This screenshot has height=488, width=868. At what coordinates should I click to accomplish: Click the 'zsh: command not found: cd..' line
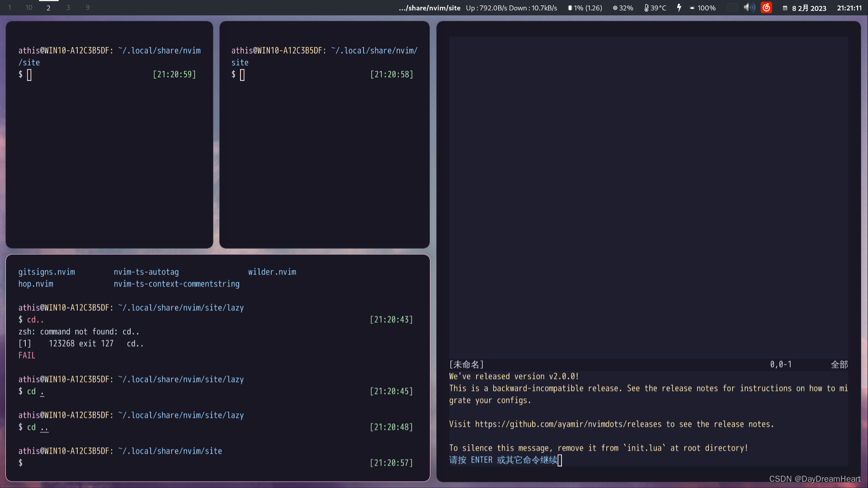79,332
